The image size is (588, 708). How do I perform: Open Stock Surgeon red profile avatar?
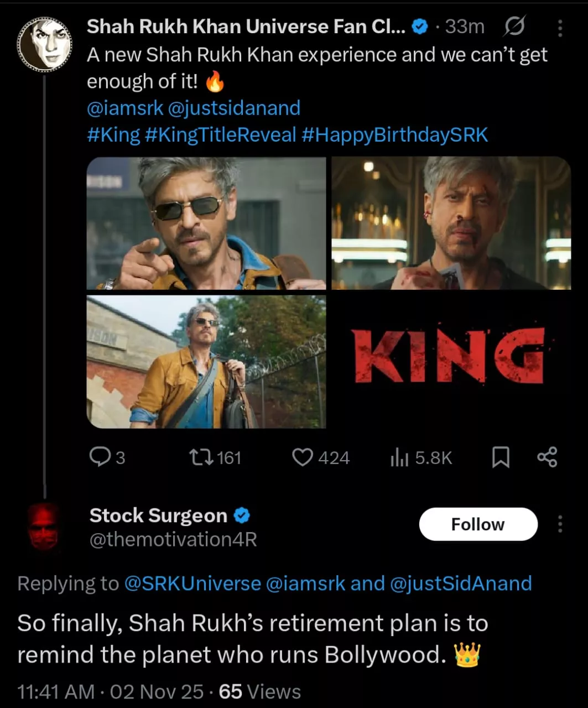pos(44,526)
